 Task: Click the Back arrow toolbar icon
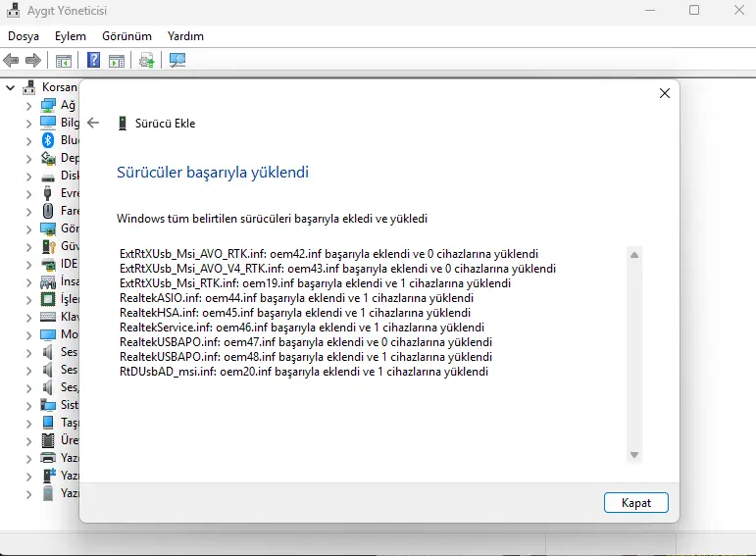[11, 60]
